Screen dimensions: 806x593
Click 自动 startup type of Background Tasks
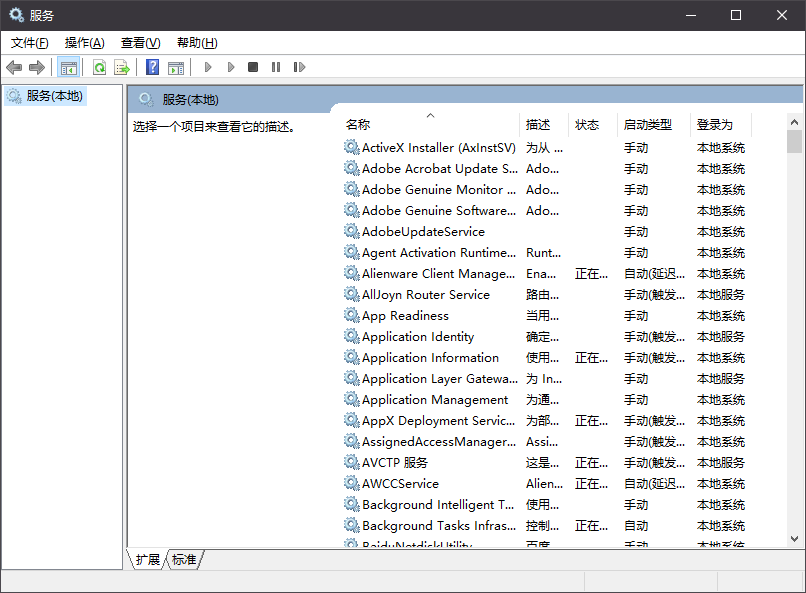coord(636,525)
